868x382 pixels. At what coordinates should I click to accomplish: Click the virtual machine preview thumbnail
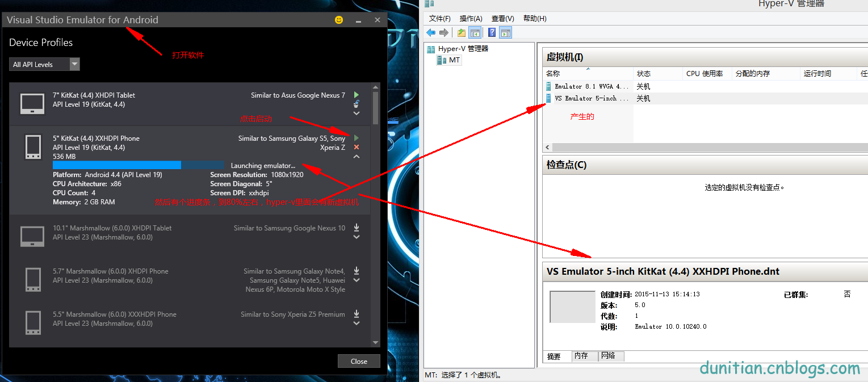tap(573, 307)
